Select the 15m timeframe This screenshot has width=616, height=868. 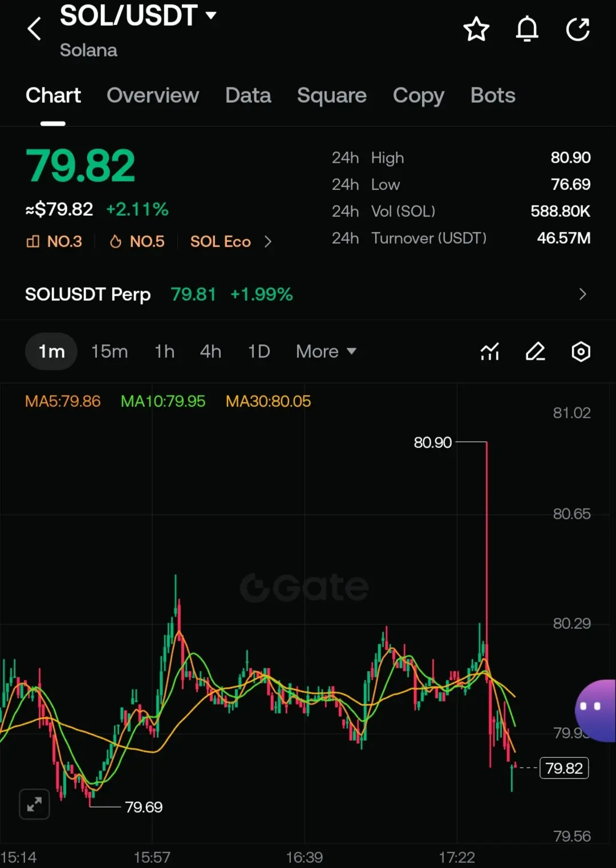pos(110,352)
